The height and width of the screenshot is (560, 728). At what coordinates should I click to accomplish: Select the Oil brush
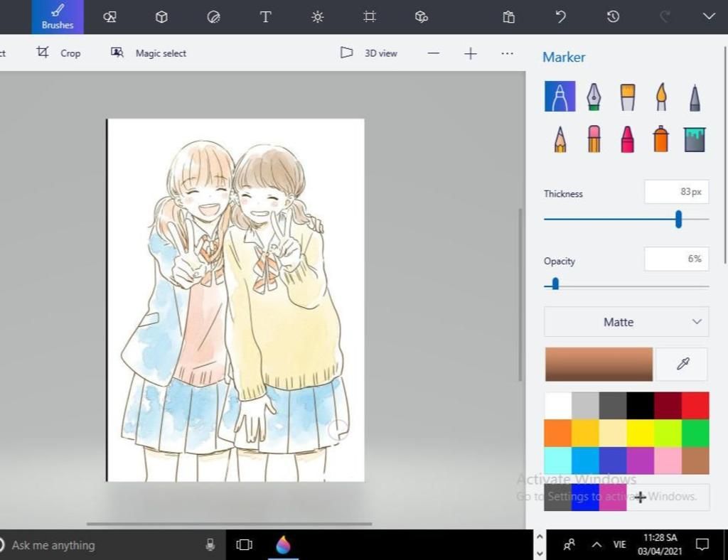(x=628, y=97)
